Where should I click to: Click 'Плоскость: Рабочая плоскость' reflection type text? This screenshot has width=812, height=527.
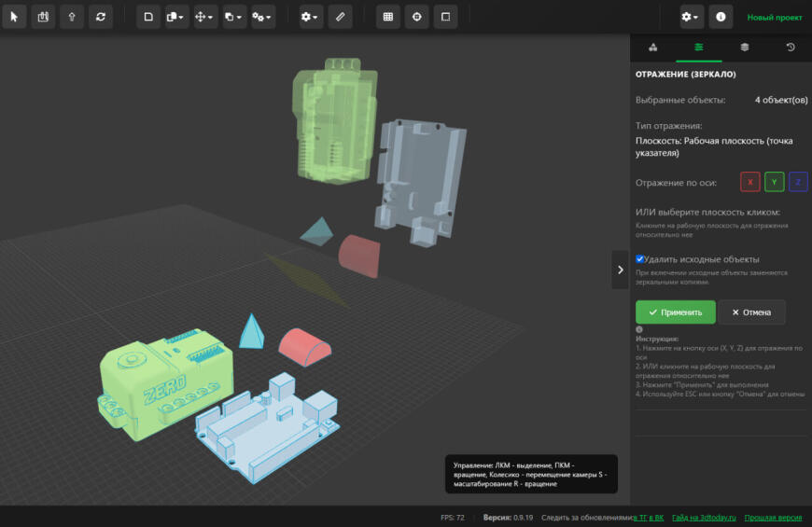714,146
